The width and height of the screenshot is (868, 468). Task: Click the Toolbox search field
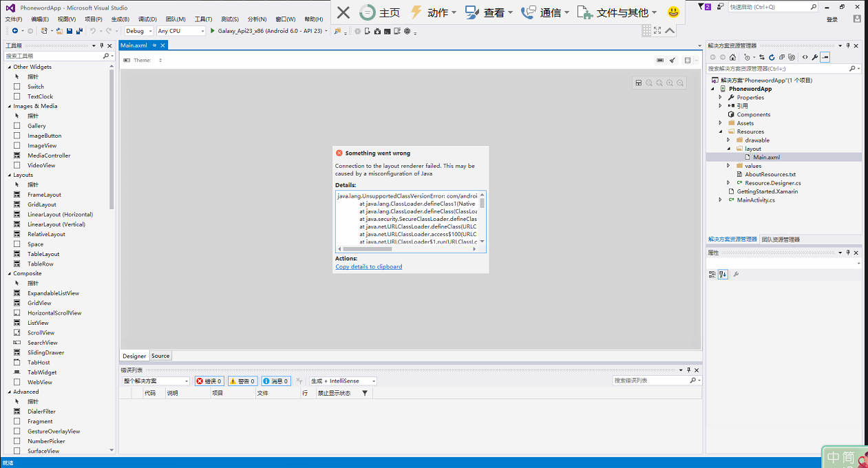[59, 56]
